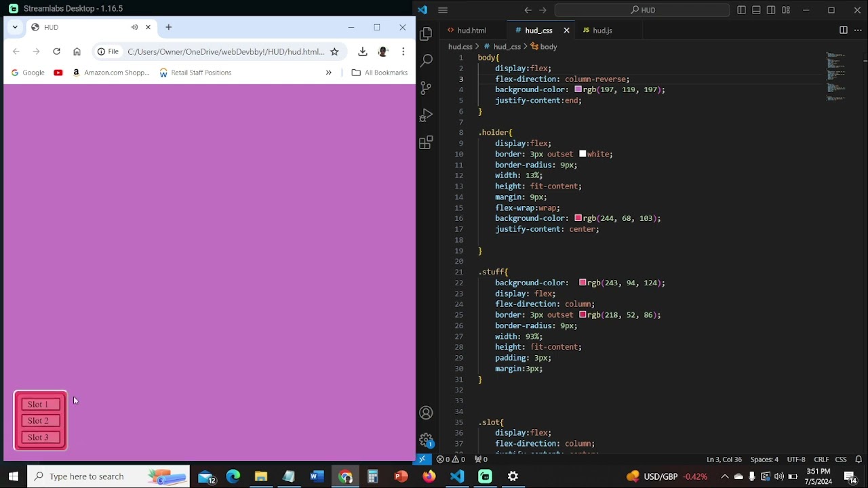Click the body background color swatch rgb(197, 119, 197)
This screenshot has height=488, width=868.
click(578, 89)
